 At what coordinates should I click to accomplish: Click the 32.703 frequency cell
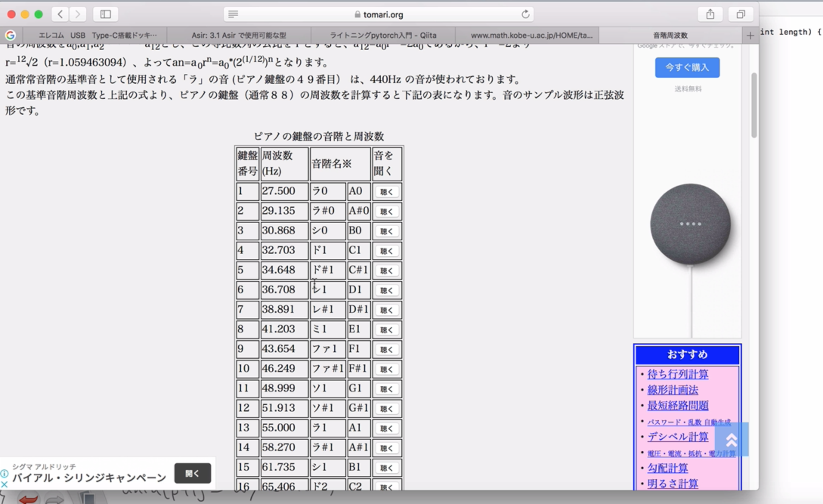click(x=284, y=250)
